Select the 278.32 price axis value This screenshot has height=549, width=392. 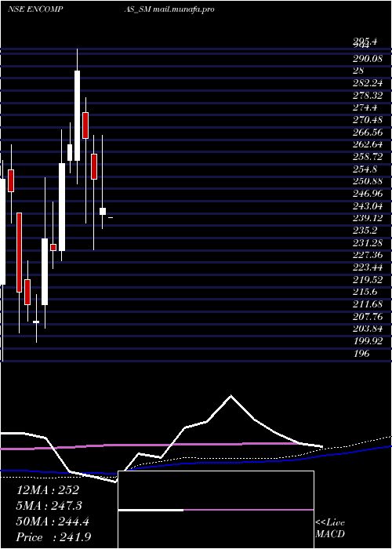(368, 95)
